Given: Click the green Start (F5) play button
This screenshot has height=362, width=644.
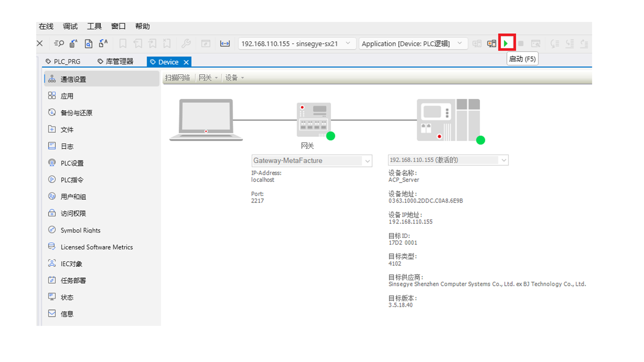Looking at the screenshot, I should (x=506, y=43).
